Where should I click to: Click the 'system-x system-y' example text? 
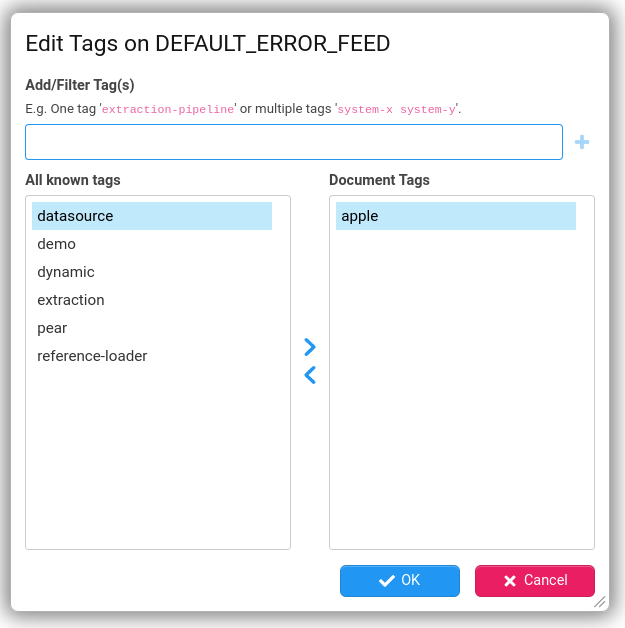point(396,108)
